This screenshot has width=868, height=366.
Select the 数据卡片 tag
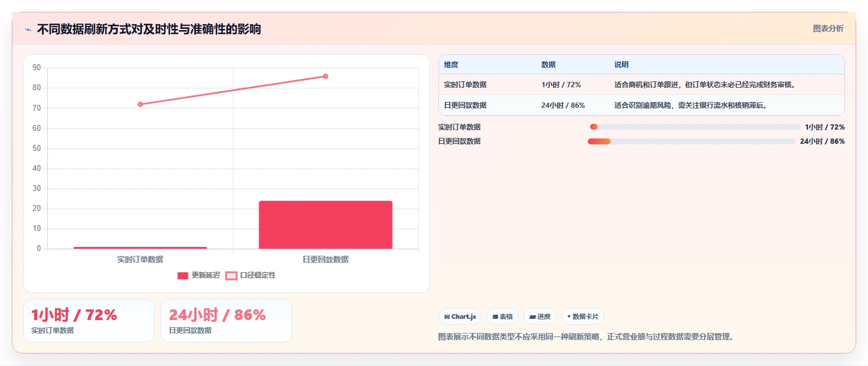pyautogui.click(x=583, y=316)
